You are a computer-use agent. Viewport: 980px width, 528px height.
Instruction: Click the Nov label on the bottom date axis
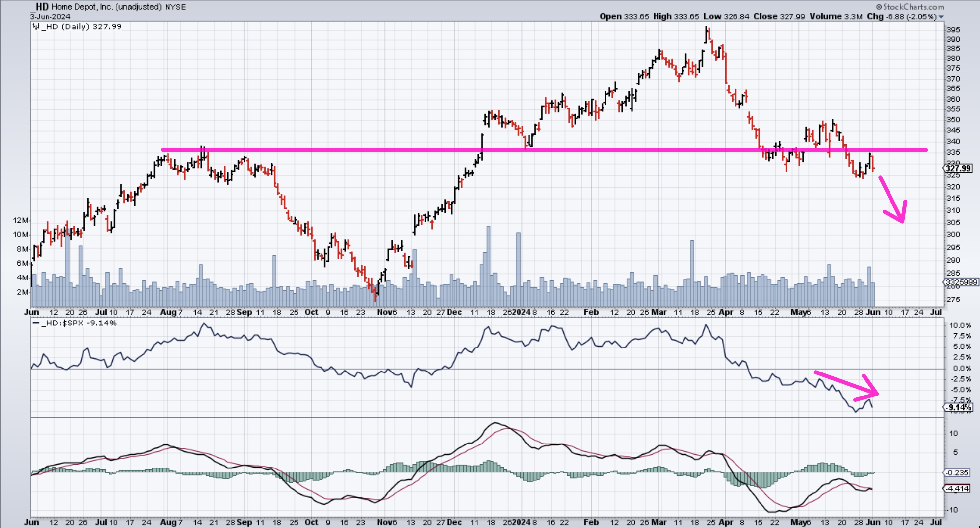click(384, 522)
